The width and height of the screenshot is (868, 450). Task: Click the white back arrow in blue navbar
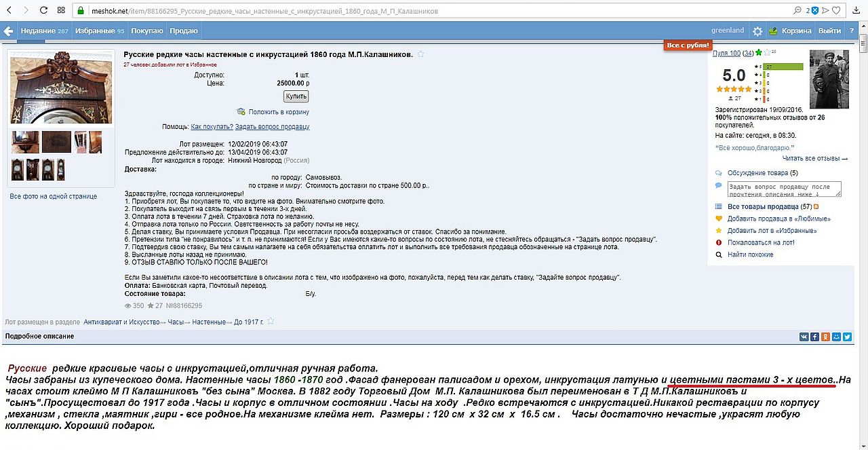click(8, 31)
